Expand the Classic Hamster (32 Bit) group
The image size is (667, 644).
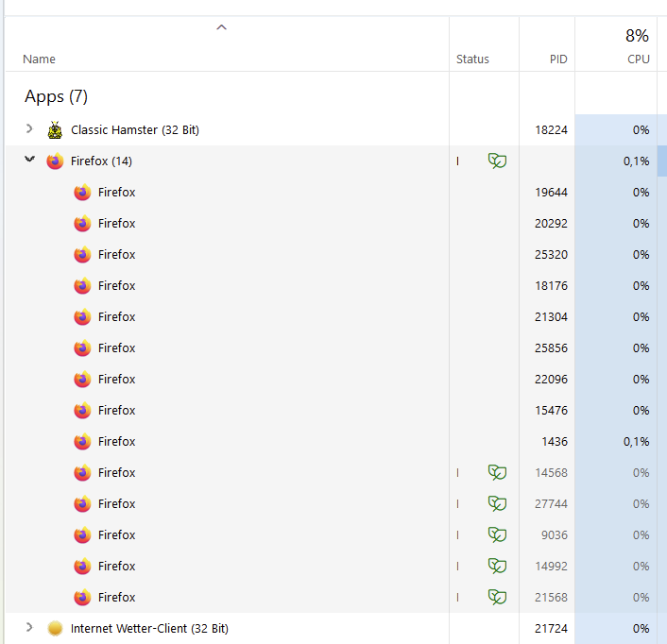(x=29, y=128)
